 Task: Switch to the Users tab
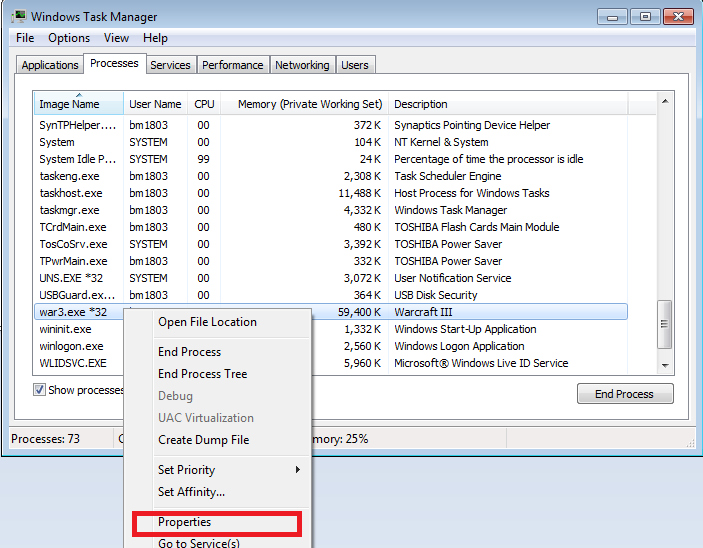coord(355,65)
